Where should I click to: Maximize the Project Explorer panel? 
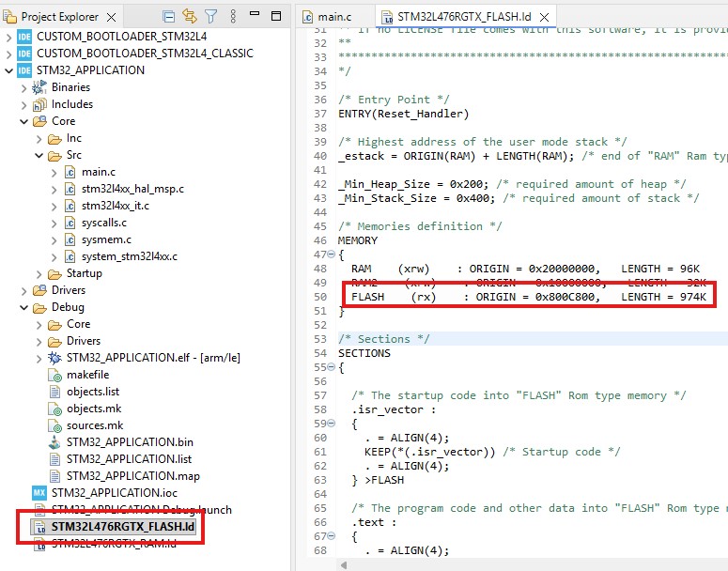pyautogui.click(x=276, y=16)
